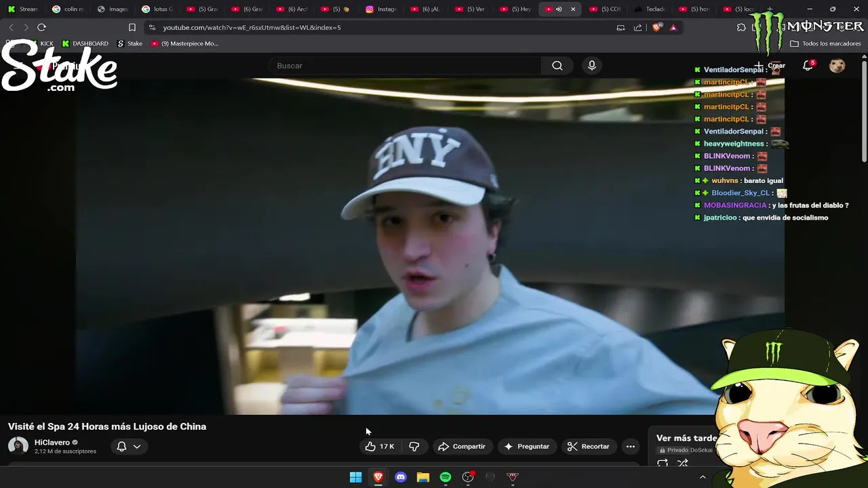
Task: Open the Stake bookmark
Action: [x=130, y=43]
